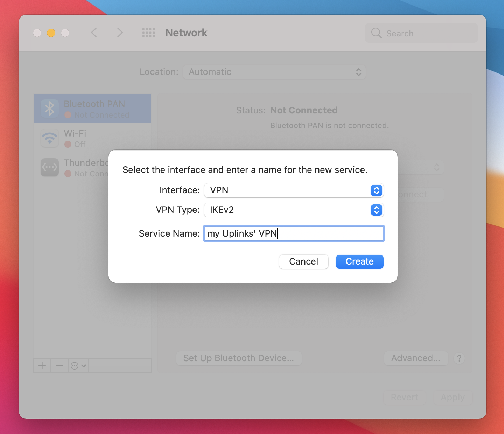Open the Location Automatic dropdown
This screenshot has width=504, height=434.
(274, 72)
